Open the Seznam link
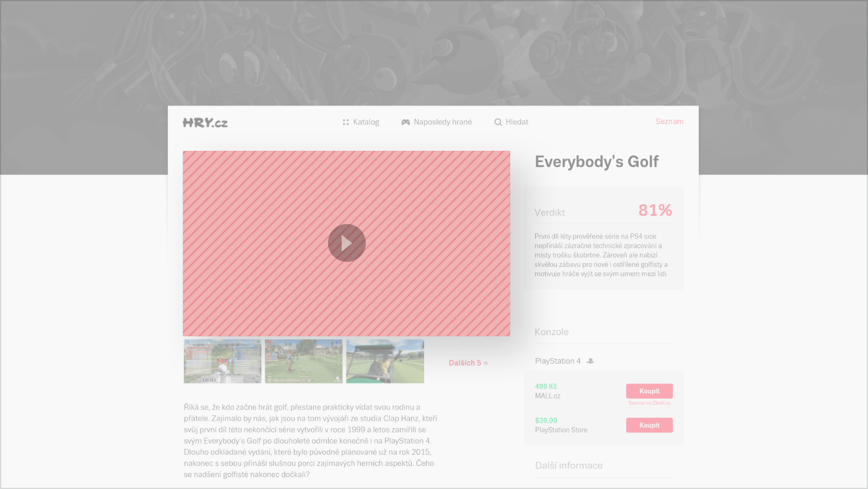The height and width of the screenshot is (489, 868). click(x=670, y=122)
